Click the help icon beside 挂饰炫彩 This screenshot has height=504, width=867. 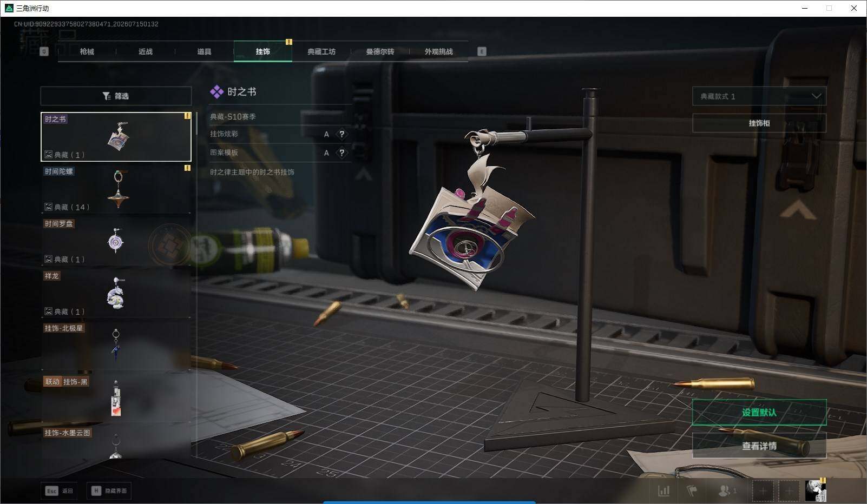pos(341,134)
